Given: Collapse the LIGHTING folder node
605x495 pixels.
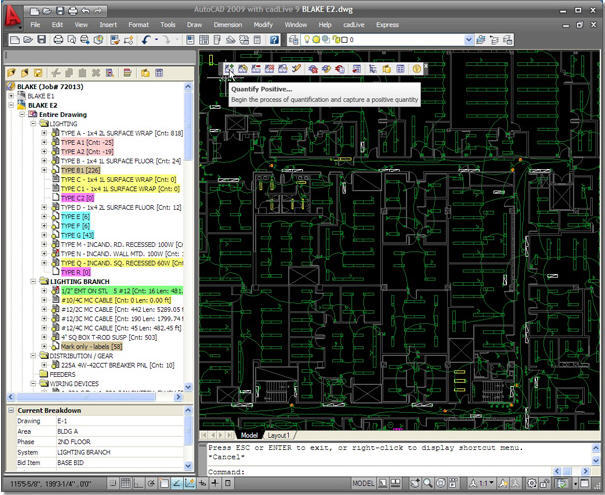Looking at the screenshot, I should pyautogui.click(x=34, y=124).
